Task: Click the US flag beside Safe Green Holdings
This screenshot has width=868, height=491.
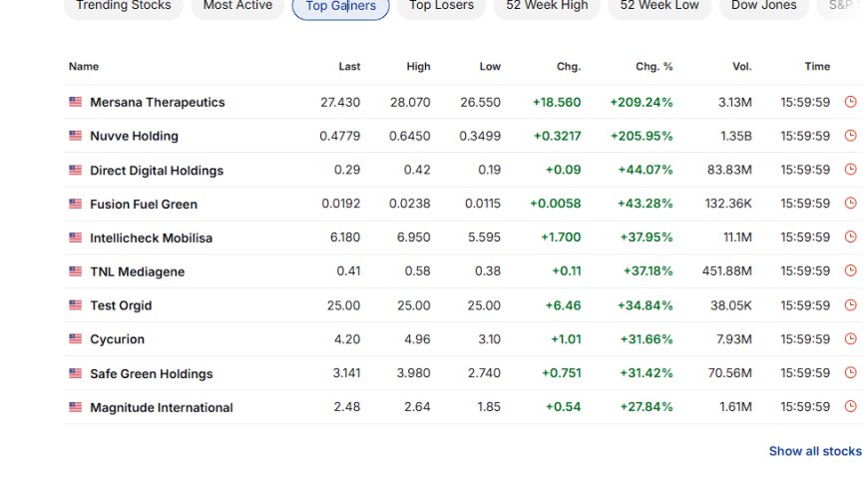Action: tap(75, 373)
